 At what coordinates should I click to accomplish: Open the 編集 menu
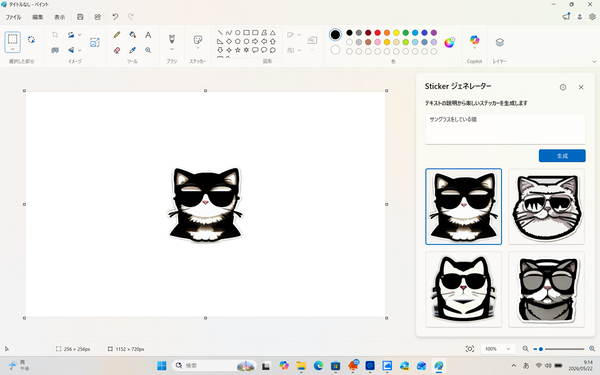coord(38,17)
